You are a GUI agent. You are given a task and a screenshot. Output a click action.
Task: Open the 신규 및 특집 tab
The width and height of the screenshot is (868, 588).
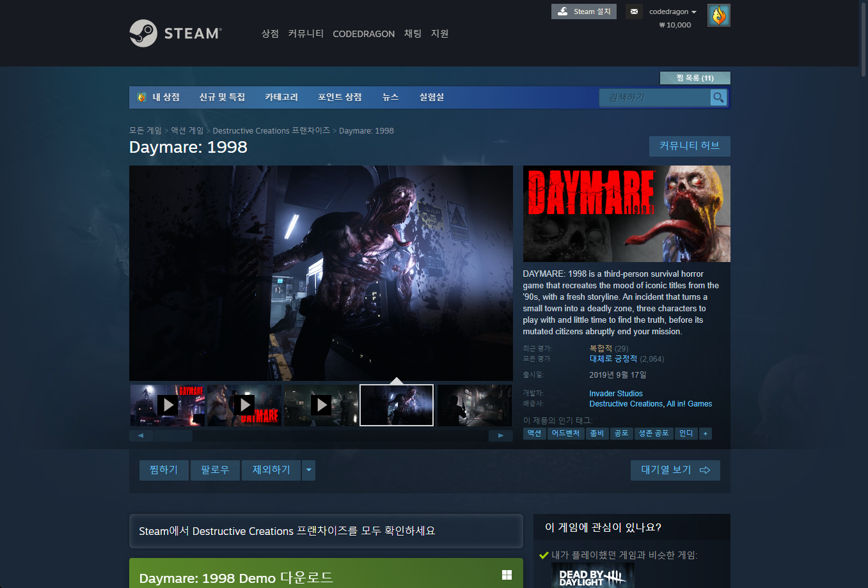point(222,97)
